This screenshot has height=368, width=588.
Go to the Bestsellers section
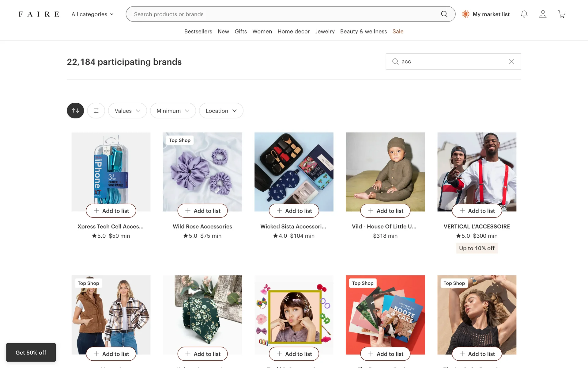198,31
